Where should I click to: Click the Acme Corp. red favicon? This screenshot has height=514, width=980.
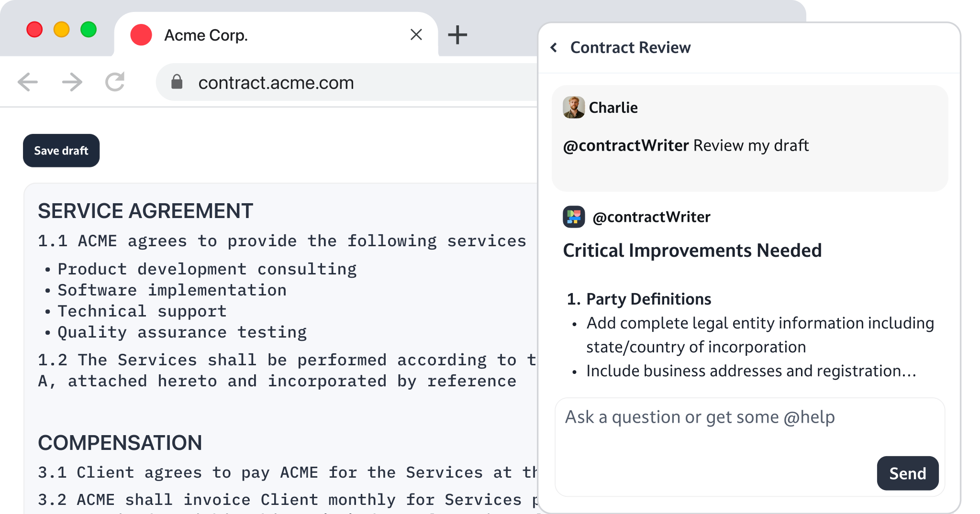click(x=141, y=35)
